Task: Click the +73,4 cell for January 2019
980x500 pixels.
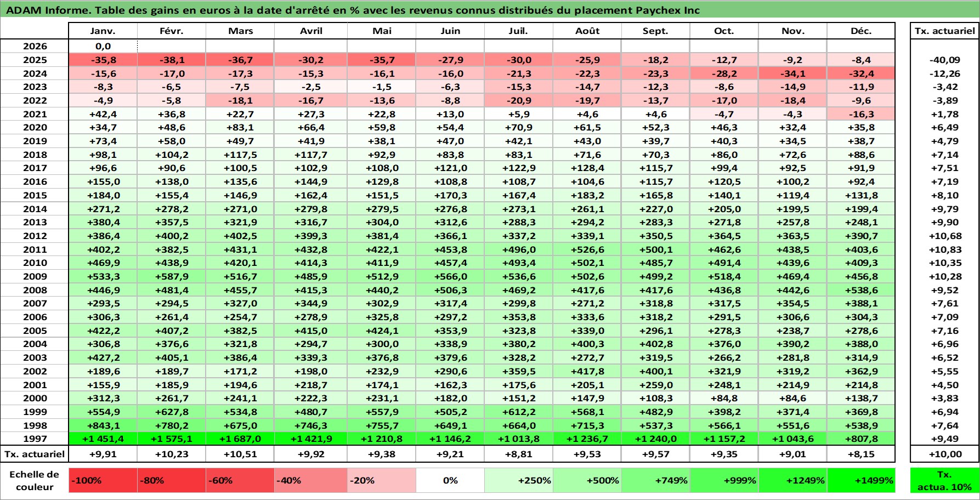Action: [x=103, y=141]
